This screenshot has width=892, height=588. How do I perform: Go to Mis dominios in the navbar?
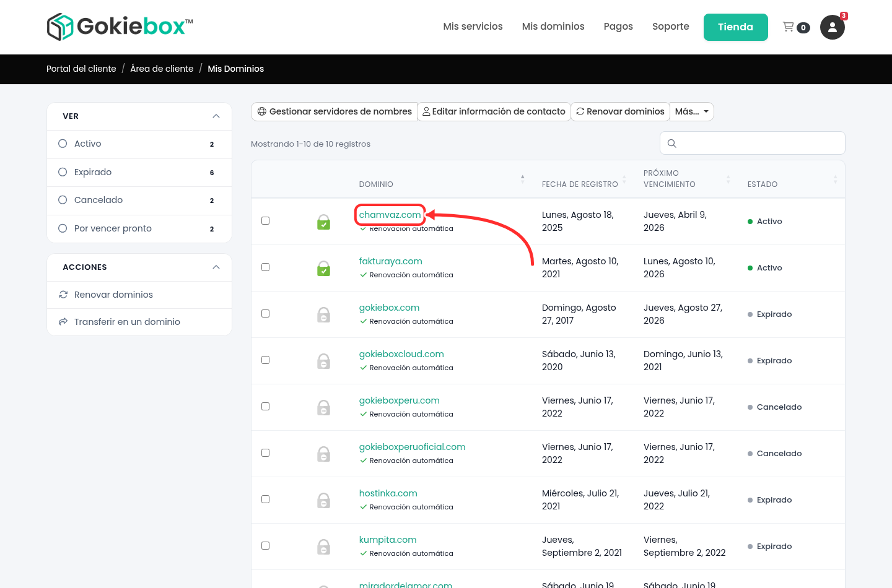point(553,27)
